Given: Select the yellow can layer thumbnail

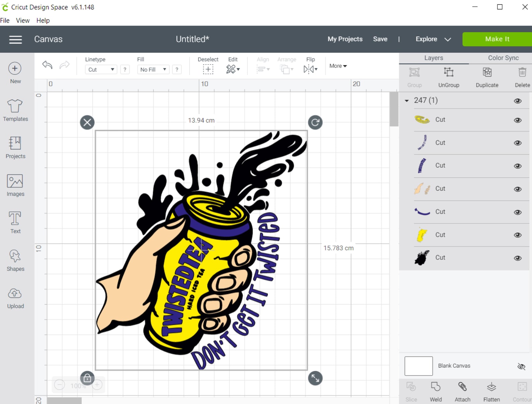Looking at the screenshot, I should click(422, 235).
